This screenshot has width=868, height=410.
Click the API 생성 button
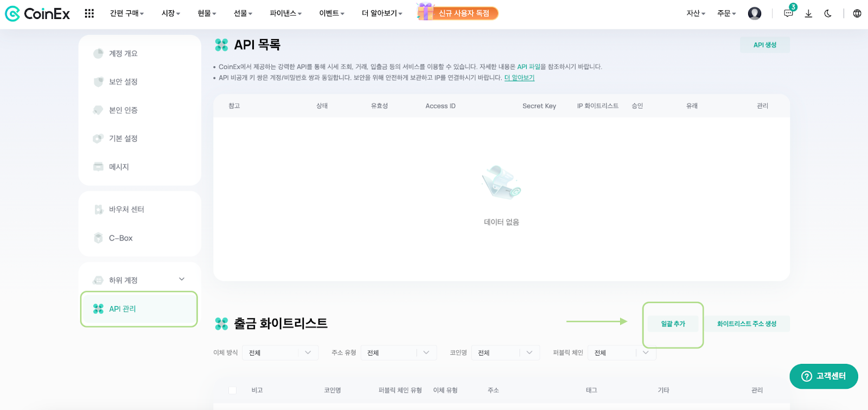[x=765, y=45]
